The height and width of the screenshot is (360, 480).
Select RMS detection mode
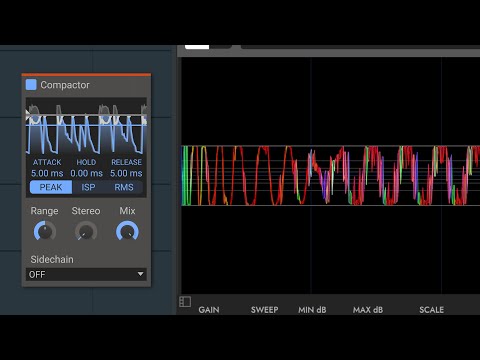124,187
